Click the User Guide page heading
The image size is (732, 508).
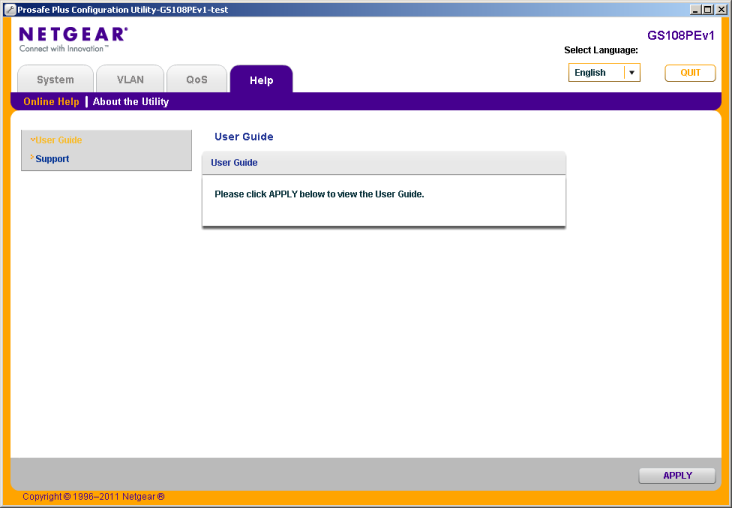(244, 136)
